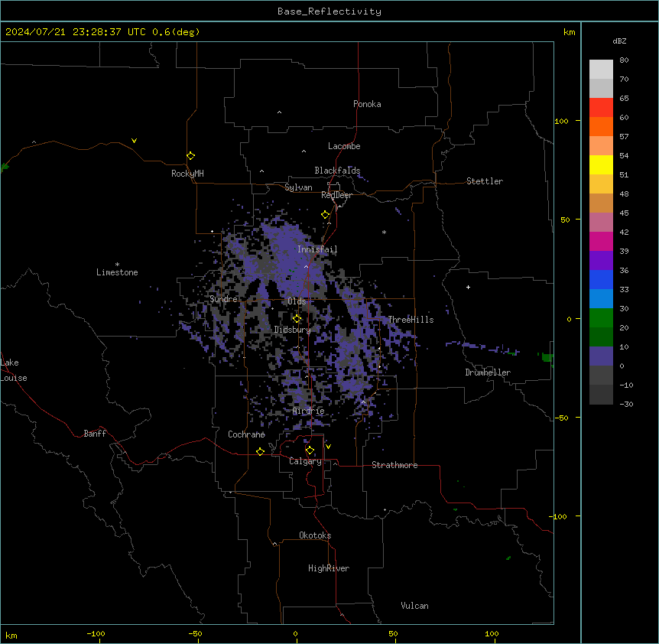
Task: Click the orange 60-57 dBZ legend swatch
Action: click(601, 126)
